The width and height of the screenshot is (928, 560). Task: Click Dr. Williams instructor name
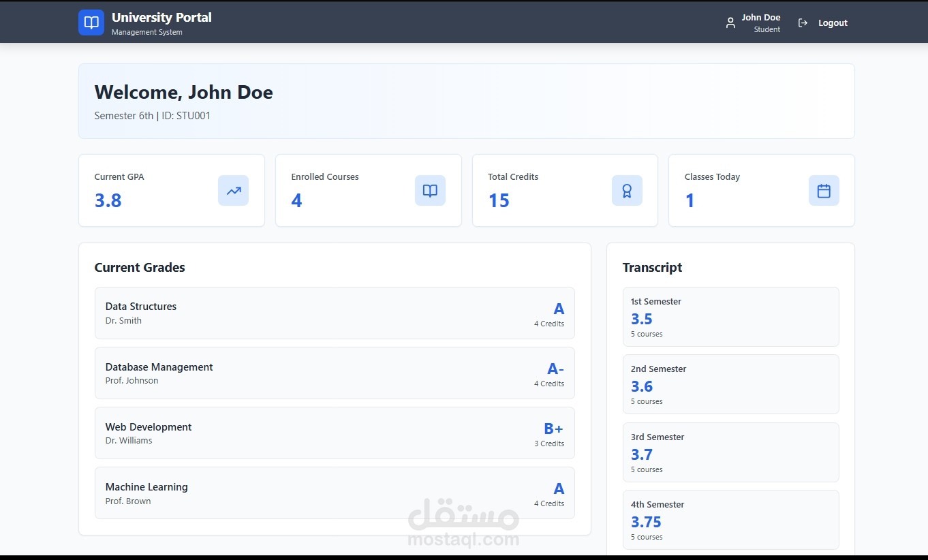(129, 441)
